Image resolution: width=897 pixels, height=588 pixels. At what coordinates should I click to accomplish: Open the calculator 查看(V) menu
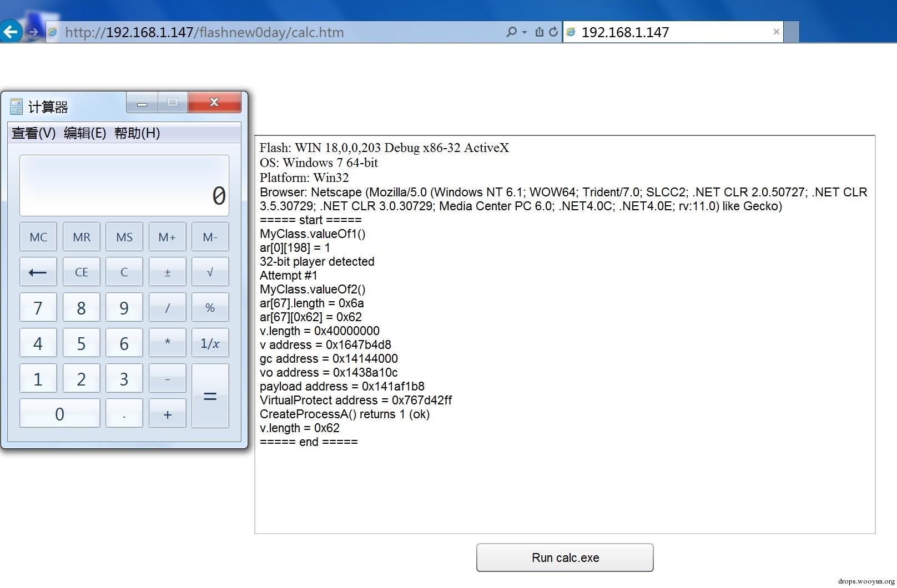[x=34, y=133]
